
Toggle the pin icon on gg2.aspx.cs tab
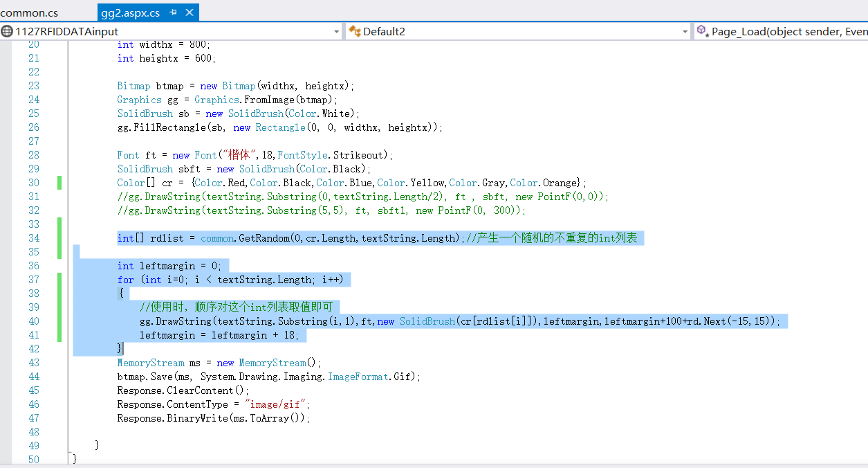tap(174, 12)
